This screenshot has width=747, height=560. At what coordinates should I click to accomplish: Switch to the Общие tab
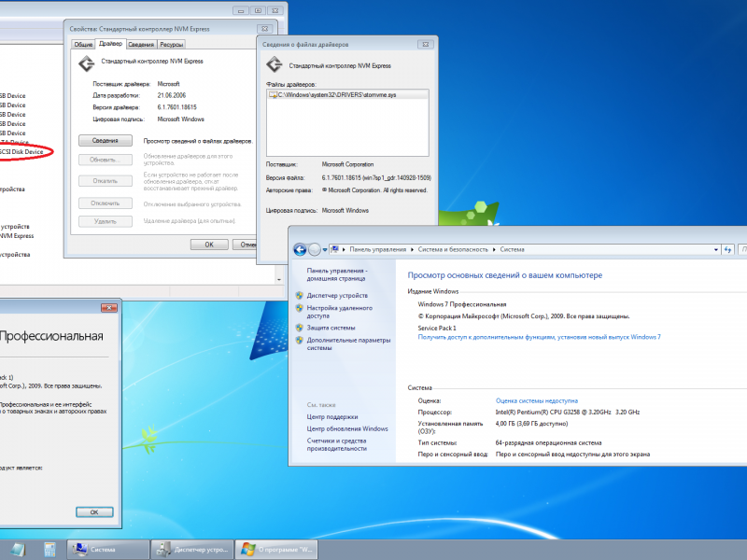pos(83,44)
